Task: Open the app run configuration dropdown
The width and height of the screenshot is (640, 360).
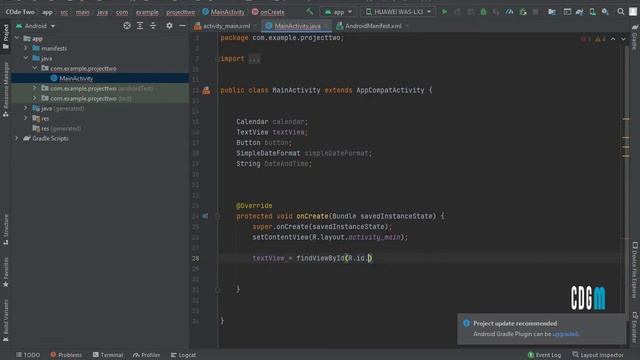Action: 338,12
